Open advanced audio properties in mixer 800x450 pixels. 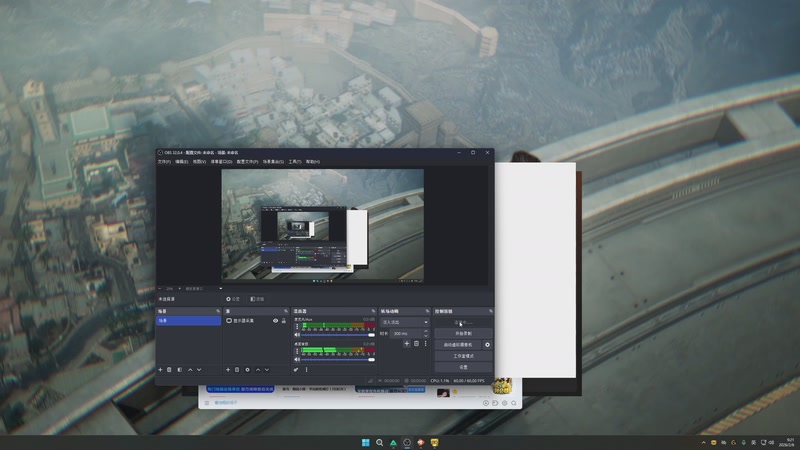296,370
